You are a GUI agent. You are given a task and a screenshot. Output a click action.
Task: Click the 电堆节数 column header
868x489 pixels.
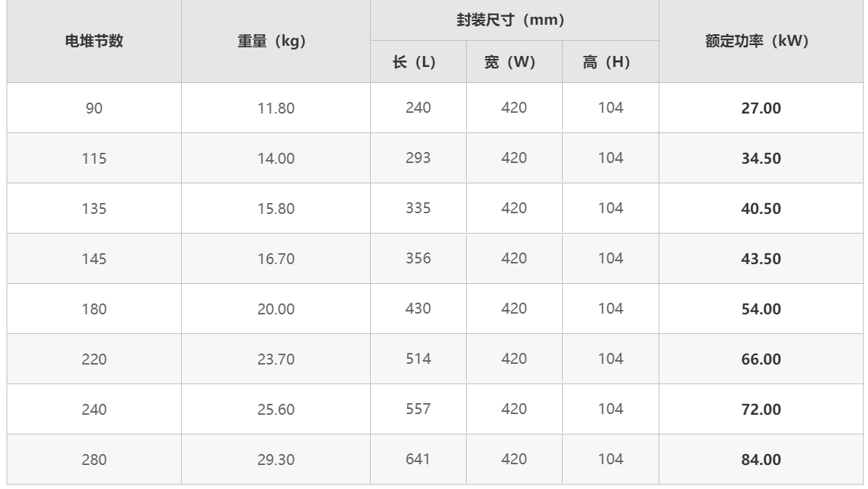coord(94,41)
